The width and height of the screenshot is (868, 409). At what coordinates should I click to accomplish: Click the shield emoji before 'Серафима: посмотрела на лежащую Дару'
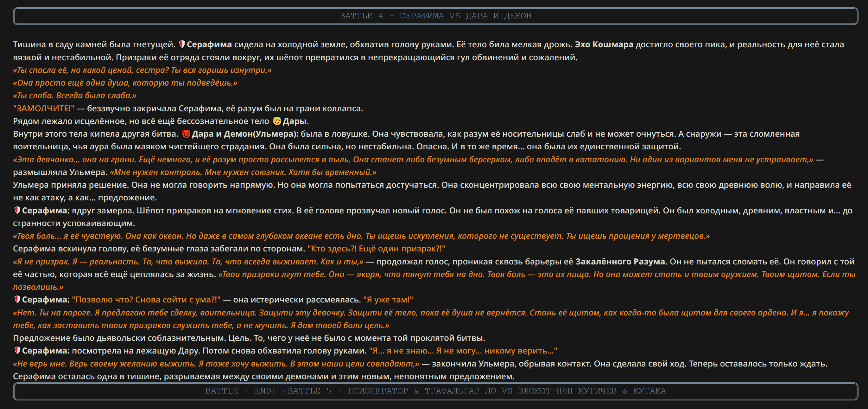pos(17,350)
